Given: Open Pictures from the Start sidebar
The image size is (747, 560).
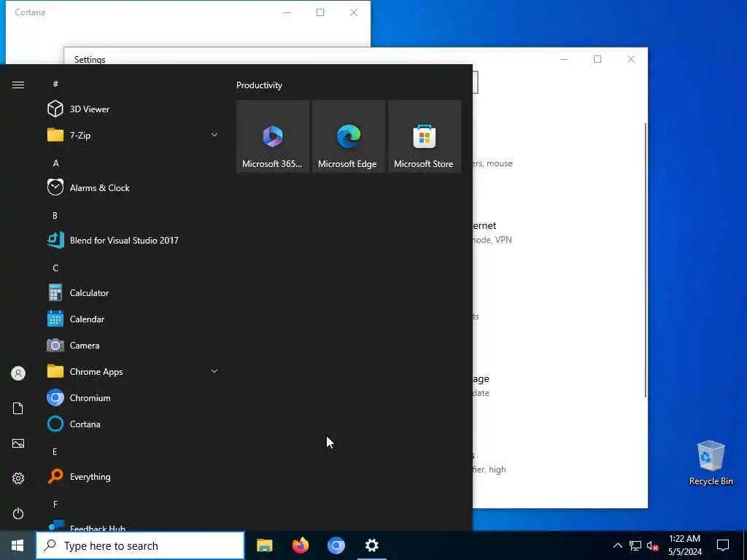Looking at the screenshot, I should coord(18,443).
